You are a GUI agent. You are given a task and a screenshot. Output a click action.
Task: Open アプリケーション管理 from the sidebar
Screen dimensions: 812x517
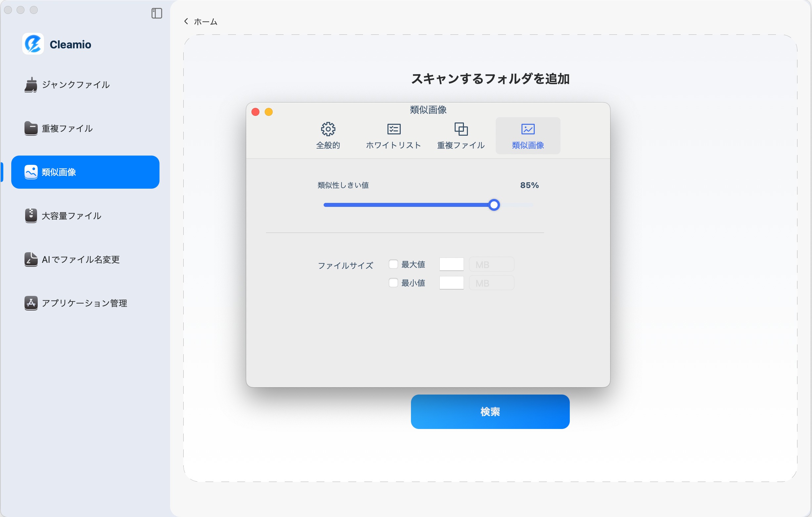84,303
